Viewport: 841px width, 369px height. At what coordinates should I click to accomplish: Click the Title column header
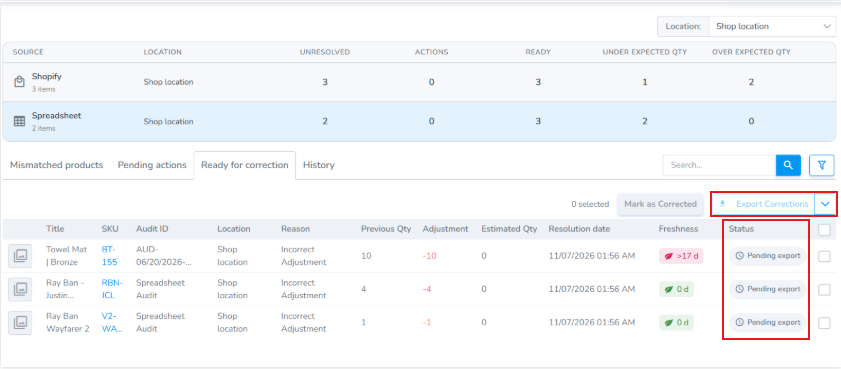pos(55,229)
